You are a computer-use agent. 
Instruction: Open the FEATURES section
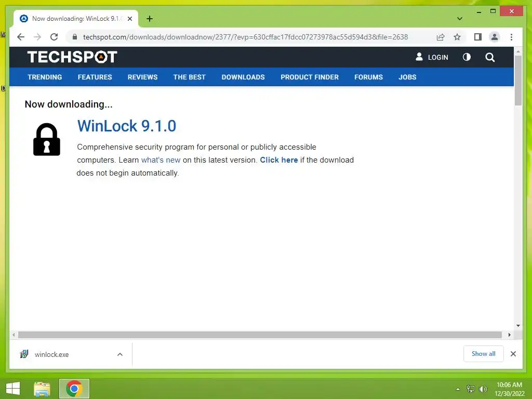[95, 77]
